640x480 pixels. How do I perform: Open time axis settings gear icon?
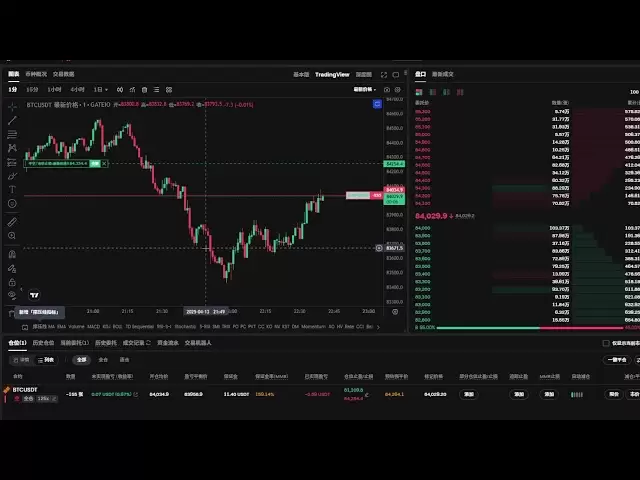[395, 312]
